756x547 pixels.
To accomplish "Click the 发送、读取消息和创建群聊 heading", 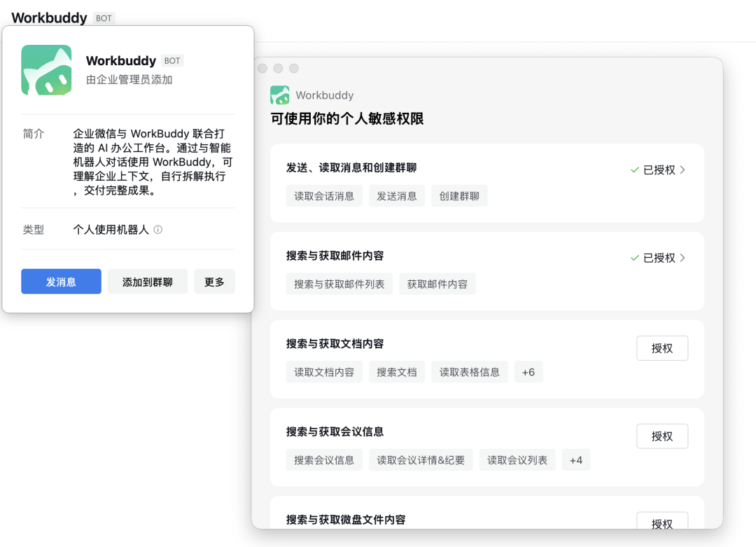I will pyautogui.click(x=351, y=168).
